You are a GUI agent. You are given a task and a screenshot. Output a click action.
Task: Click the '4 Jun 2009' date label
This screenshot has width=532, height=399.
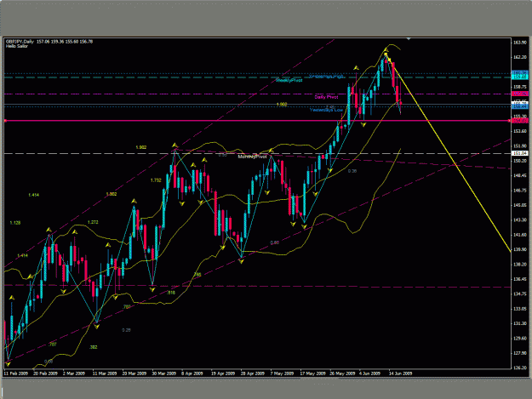[369, 373]
